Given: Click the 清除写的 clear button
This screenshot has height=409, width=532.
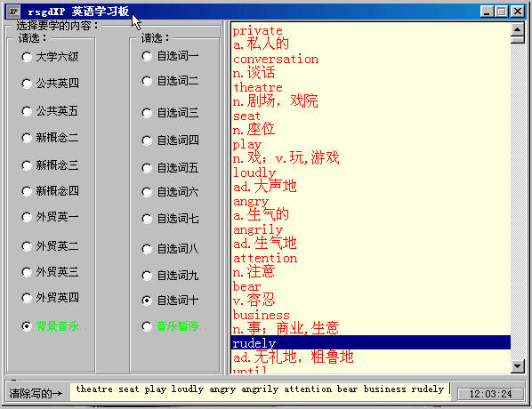Looking at the screenshot, I should (36, 393).
